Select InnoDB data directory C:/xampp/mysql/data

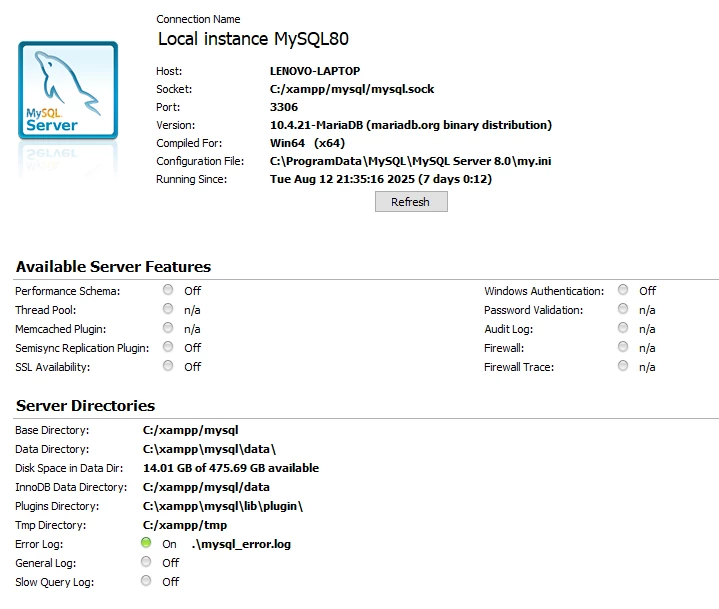[x=206, y=487]
